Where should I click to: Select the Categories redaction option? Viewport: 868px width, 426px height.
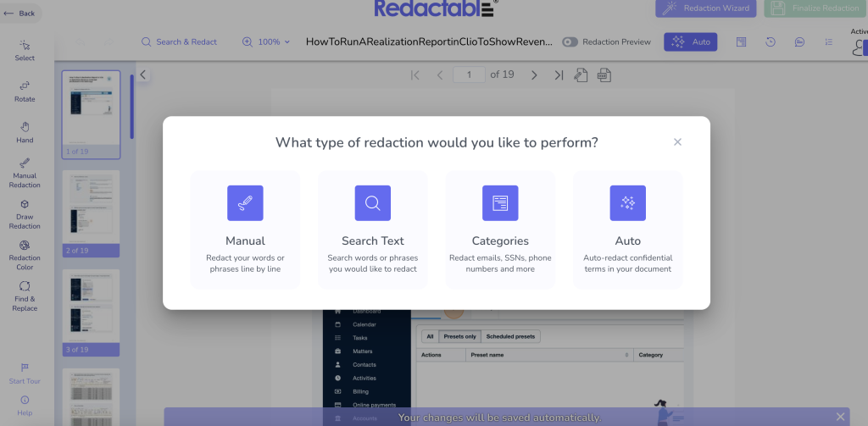click(x=500, y=230)
